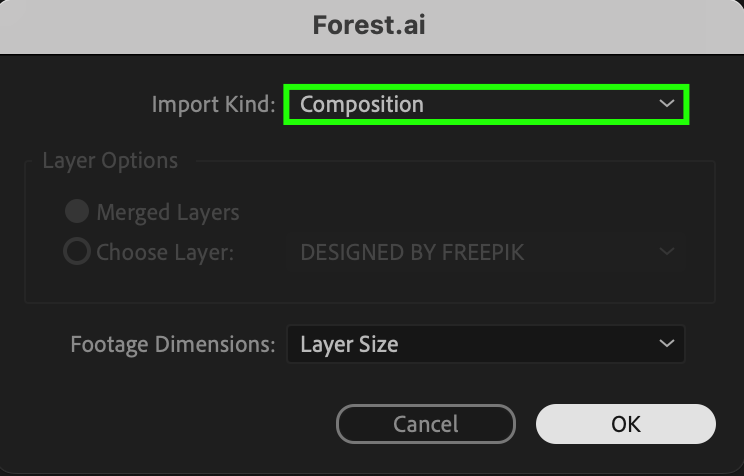Open the Footage Dimensions dropdown

click(x=486, y=344)
